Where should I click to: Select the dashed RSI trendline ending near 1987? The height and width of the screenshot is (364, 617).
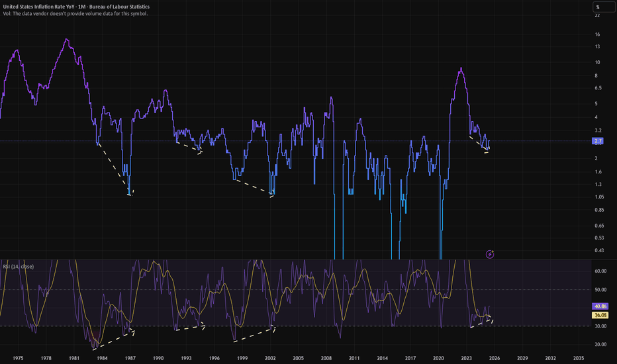113,339
